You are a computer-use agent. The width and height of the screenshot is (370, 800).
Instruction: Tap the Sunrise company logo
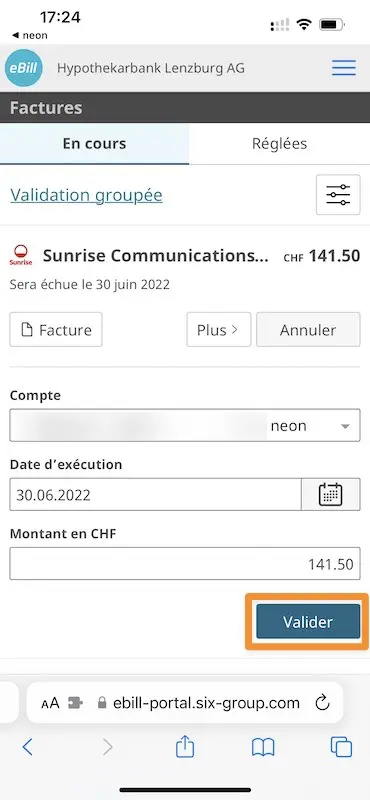(21, 255)
